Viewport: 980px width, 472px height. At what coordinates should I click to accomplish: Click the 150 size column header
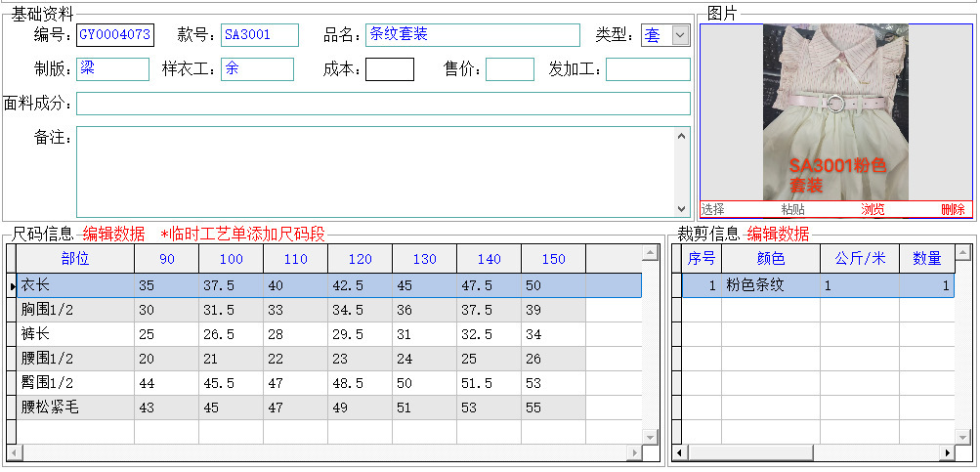[x=553, y=259]
